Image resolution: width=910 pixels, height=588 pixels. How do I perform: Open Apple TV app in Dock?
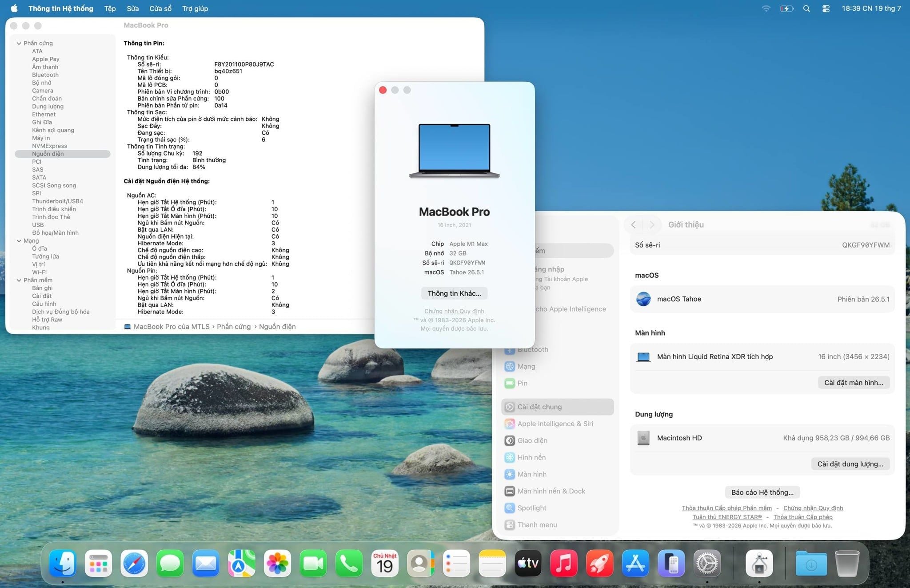pyautogui.click(x=528, y=563)
